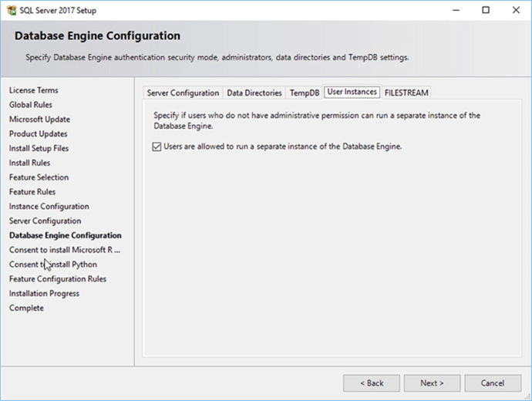Cancel the SQL Server setup
Image resolution: width=532 pixels, height=401 pixels.
point(492,383)
